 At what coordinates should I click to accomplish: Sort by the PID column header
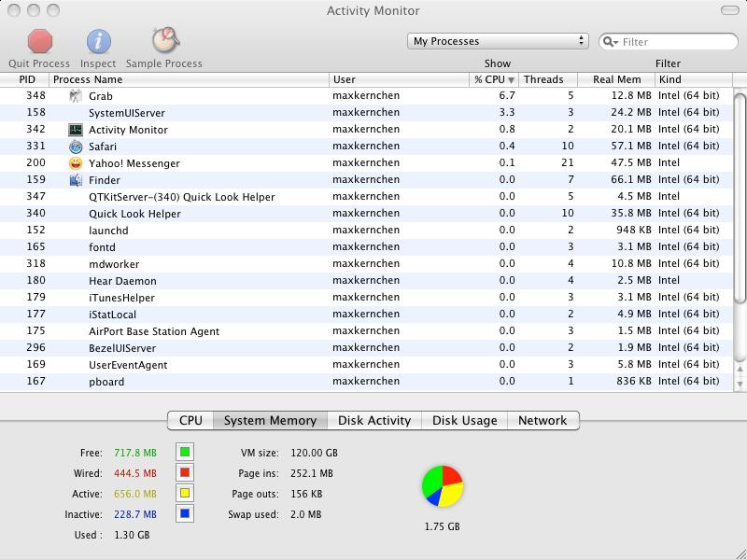tap(25, 79)
